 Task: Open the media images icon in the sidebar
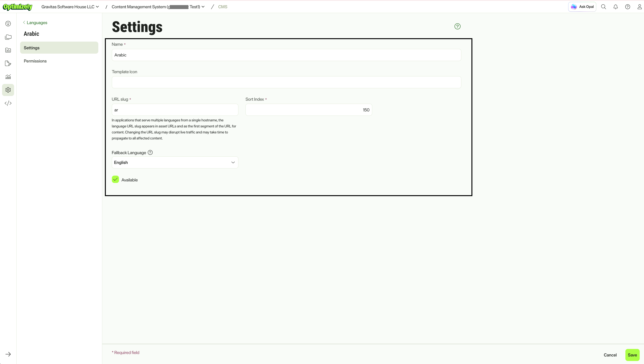click(x=8, y=50)
